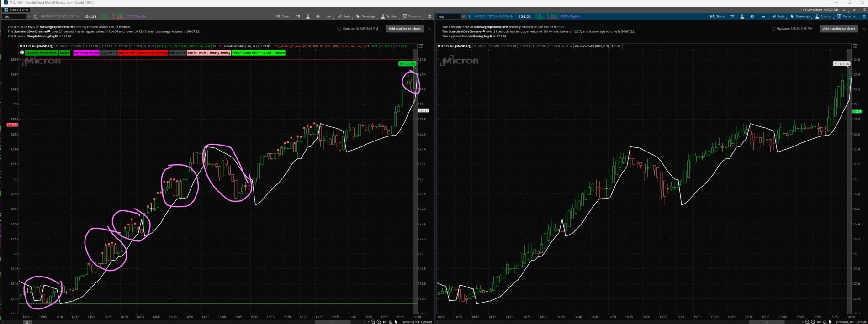This screenshot has width=868, height=324.
Task: Click crosshair target icon under right chart
Action: tap(825, 322)
